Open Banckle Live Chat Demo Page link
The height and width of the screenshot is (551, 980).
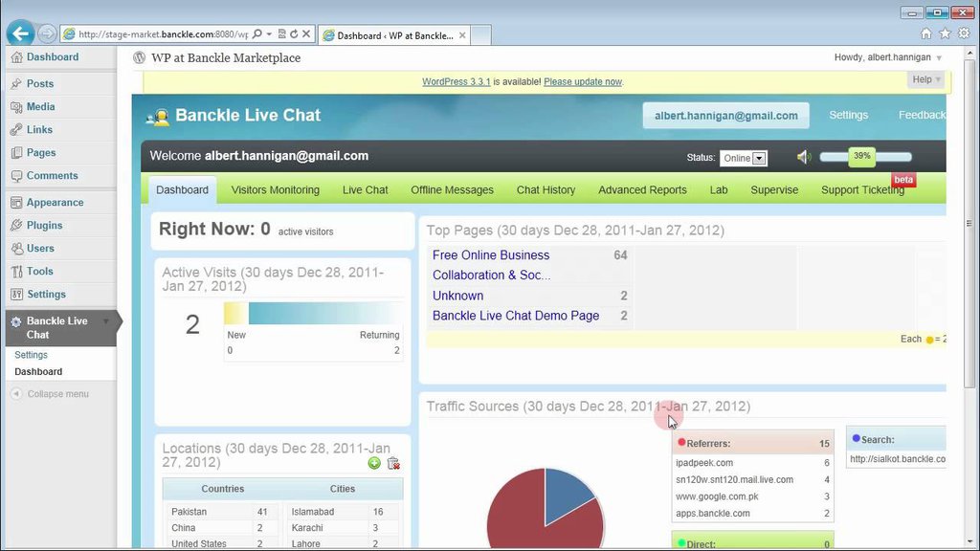click(516, 316)
